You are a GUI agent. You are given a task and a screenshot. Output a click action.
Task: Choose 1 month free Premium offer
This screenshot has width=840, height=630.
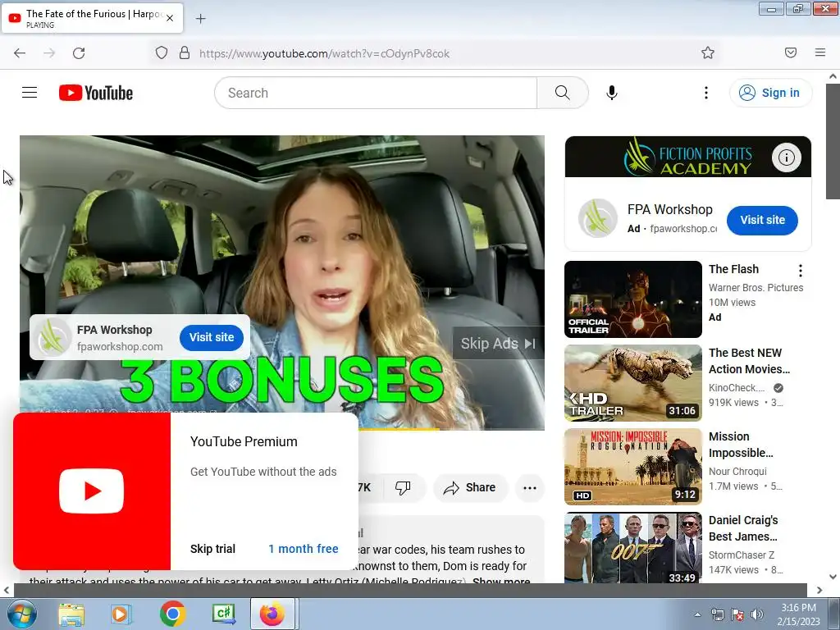pos(304,549)
